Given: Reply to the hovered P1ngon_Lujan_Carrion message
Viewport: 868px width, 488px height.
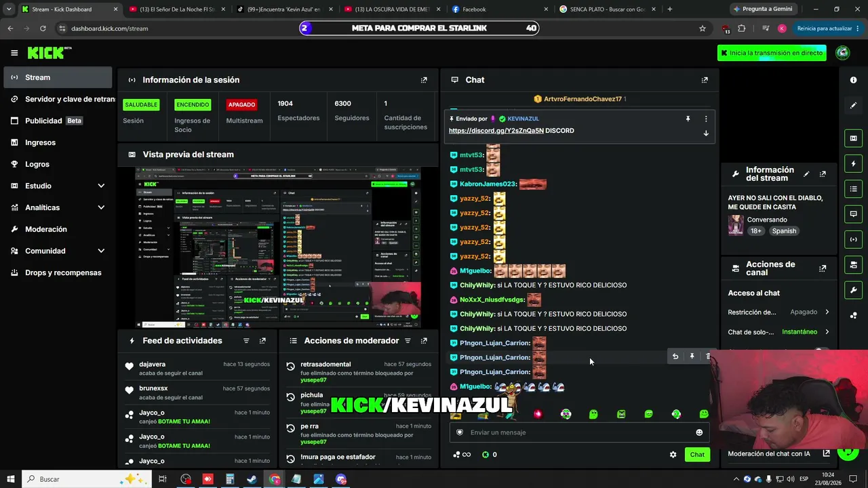Looking at the screenshot, I should (x=675, y=357).
